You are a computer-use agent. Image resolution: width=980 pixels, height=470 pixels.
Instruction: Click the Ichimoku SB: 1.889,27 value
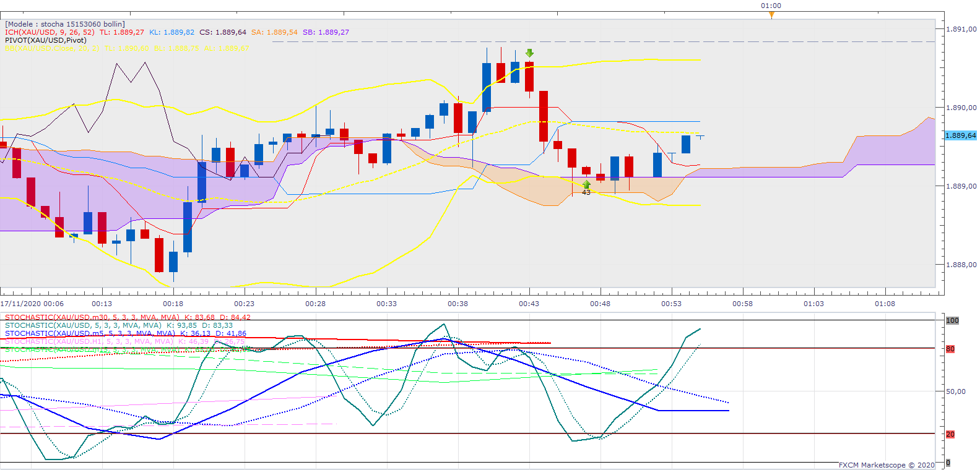click(326, 32)
